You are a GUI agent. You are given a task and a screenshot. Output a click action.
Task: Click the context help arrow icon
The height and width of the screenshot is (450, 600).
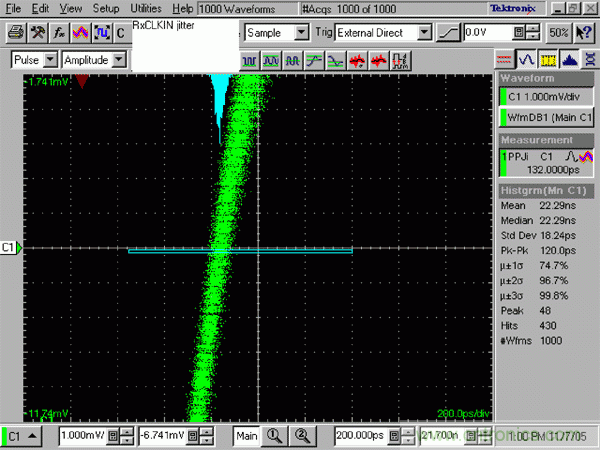point(586,32)
